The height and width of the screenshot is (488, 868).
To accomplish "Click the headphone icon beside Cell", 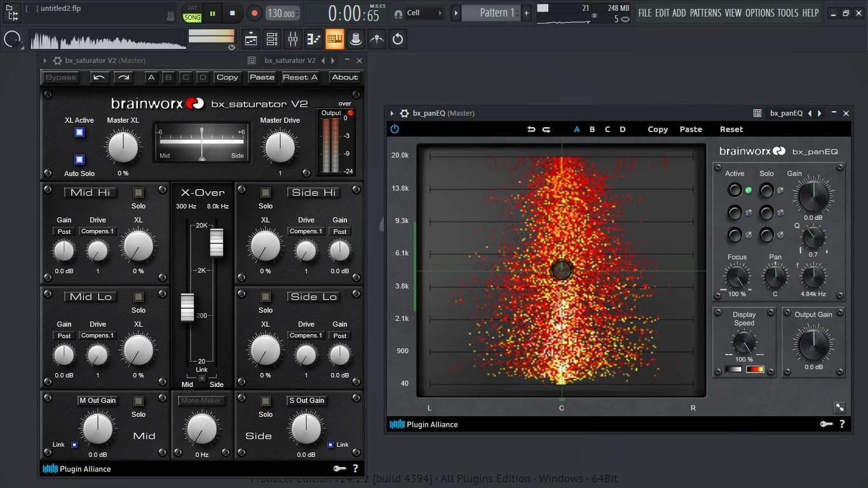I will [x=398, y=13].
